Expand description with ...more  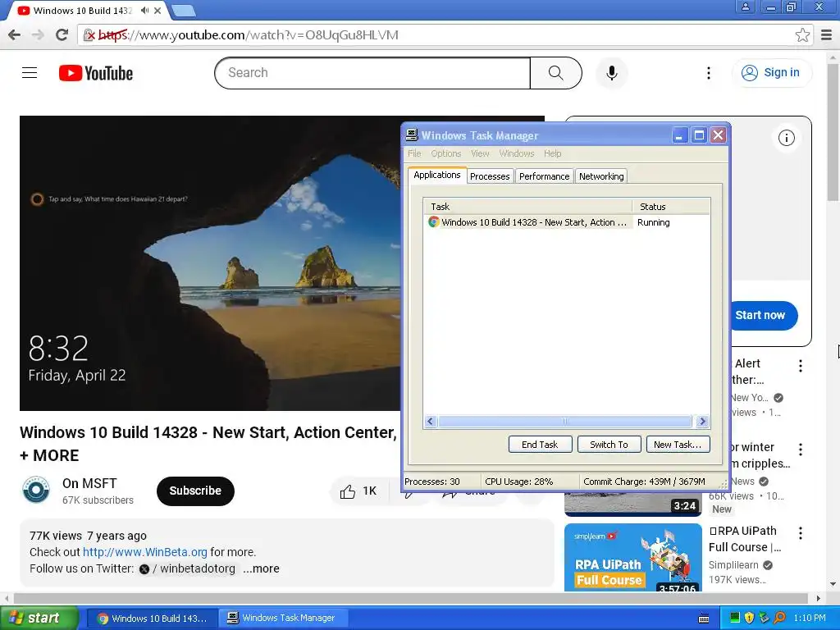(261, 568)
